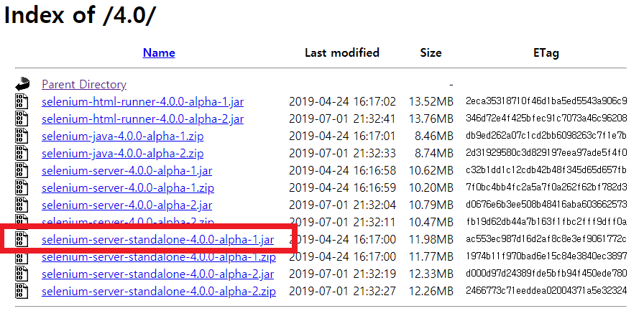Click the date '2019-07-01 21:32:04'
Screen dimensions: 644x311
coord(342,205)
